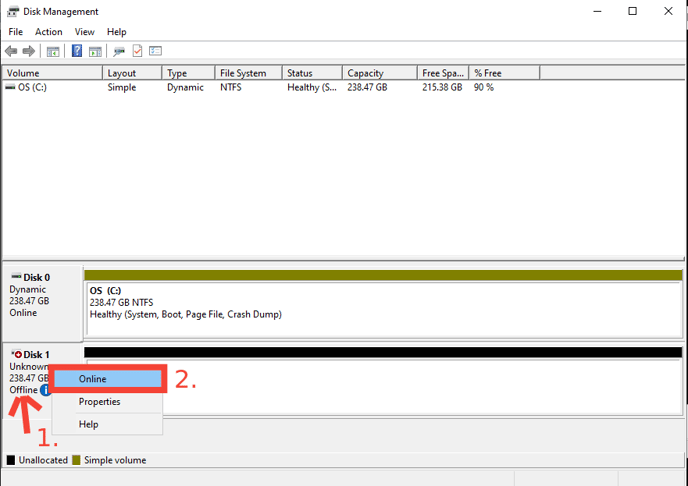The image size is (688, 486).
Task: Sort by the Volume column header
Action: point(52,73)
